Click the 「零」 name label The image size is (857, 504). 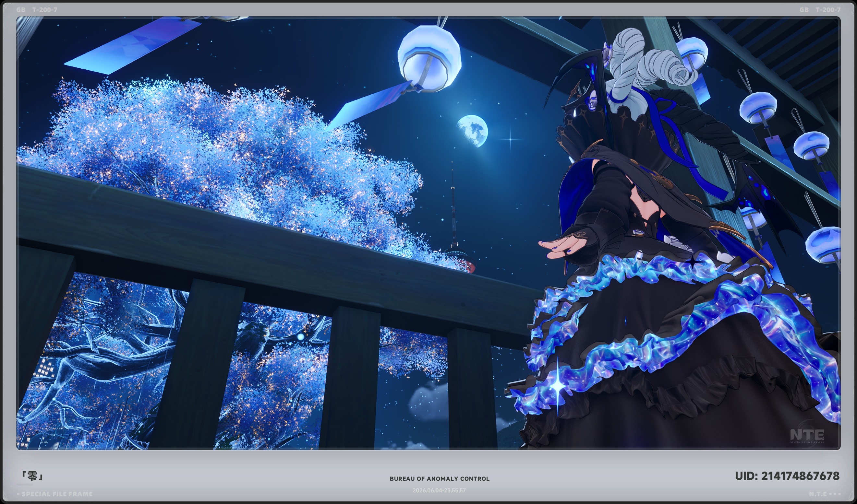coord(32,476)
